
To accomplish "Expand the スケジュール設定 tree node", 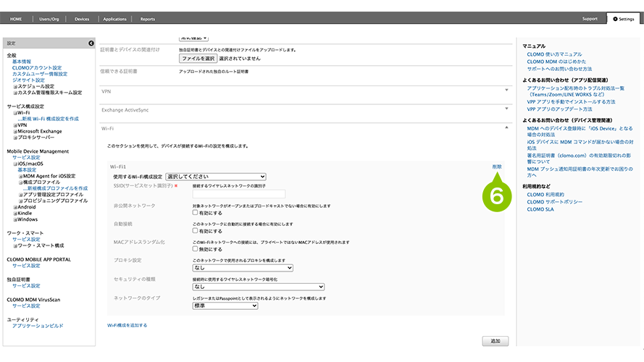I will pos(15,87).
